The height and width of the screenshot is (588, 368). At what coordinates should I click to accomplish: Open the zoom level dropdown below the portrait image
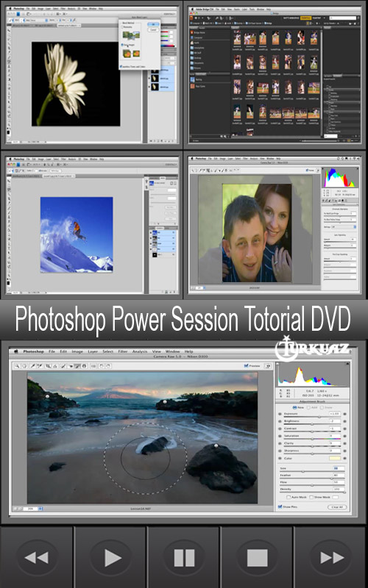pyautogui.click(x=205, y=288)
